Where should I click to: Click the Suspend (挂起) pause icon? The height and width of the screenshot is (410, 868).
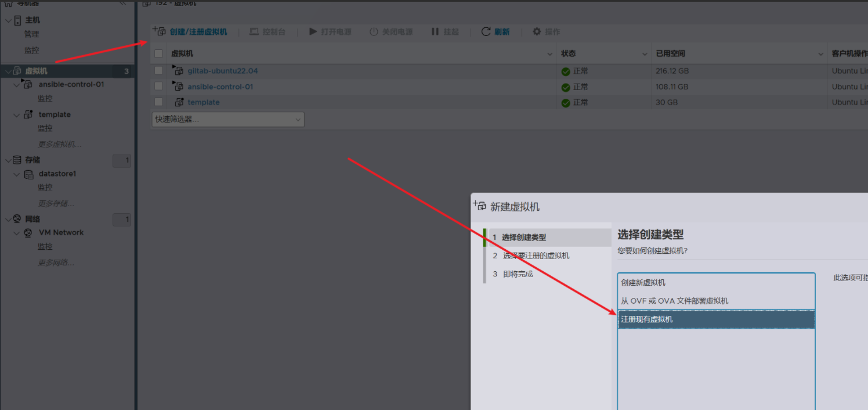tap(435, 32)
